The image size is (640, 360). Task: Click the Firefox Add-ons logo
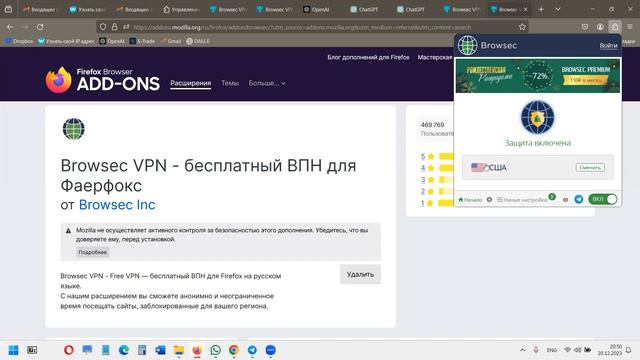coord(103,80)
